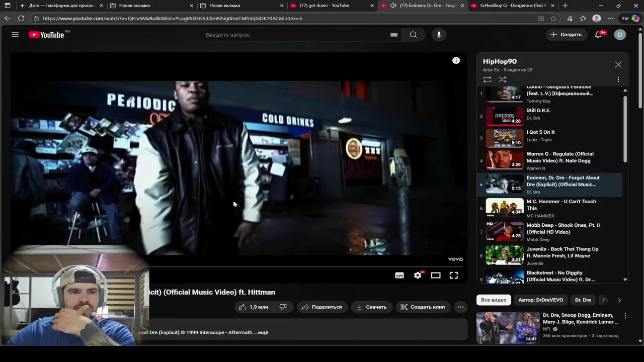Like the video with 1,9 млн
This screenshot has width=644, height=362.
tap(254, 307)
